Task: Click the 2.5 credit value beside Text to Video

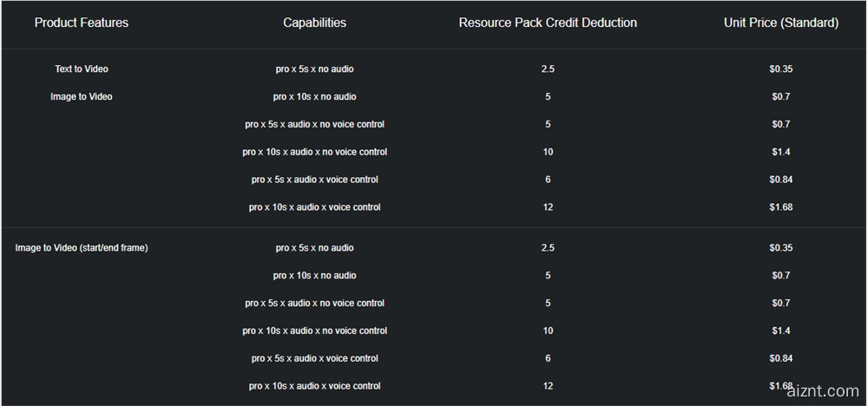Action: [548, 69]
